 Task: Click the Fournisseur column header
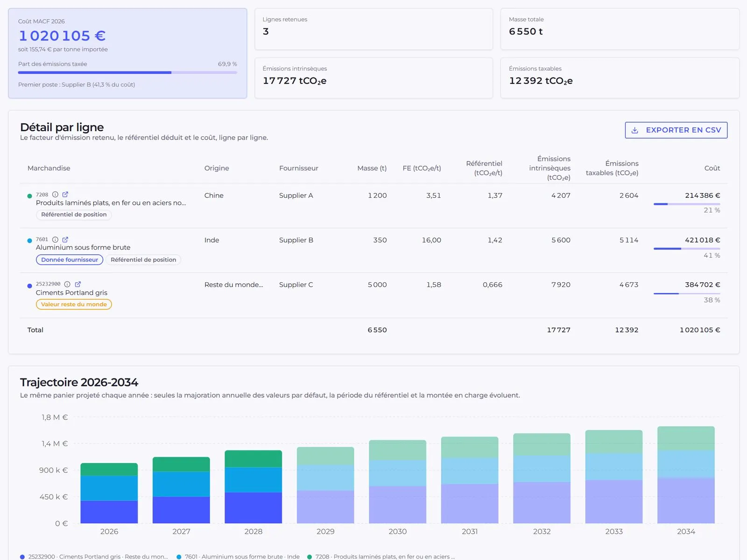point(299,168)
